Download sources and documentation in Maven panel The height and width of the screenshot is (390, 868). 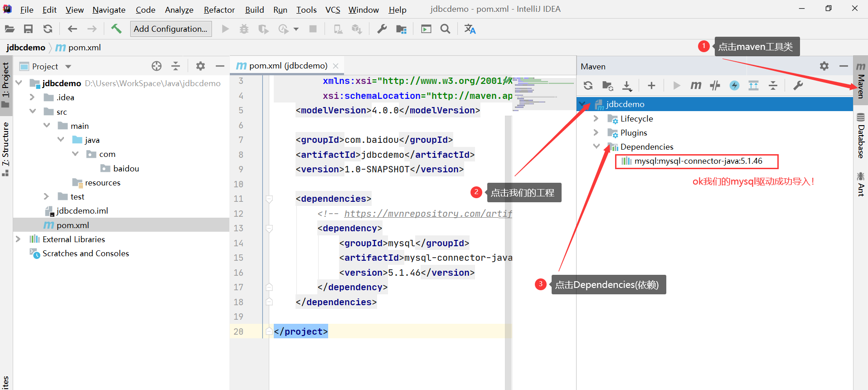pos(627,85)
